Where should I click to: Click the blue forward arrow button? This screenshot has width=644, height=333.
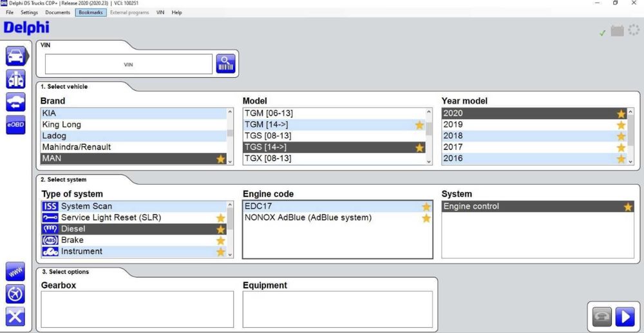point(625,317)
